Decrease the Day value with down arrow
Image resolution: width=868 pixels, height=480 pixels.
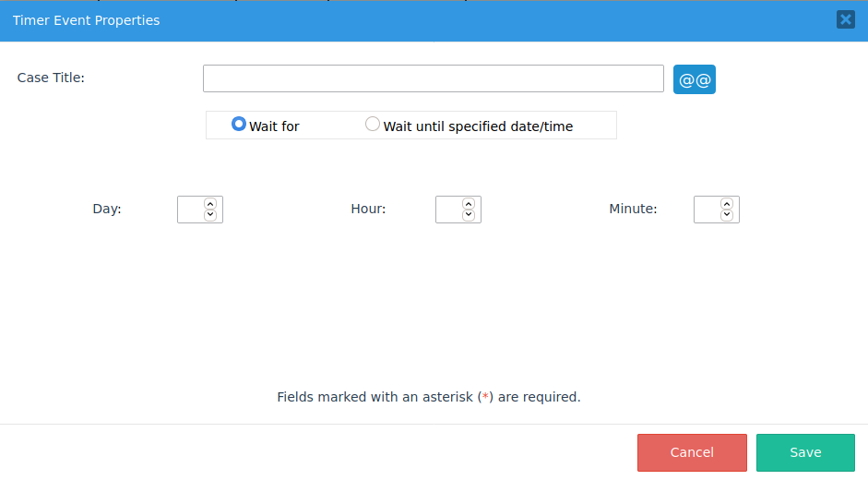(210, 215)
